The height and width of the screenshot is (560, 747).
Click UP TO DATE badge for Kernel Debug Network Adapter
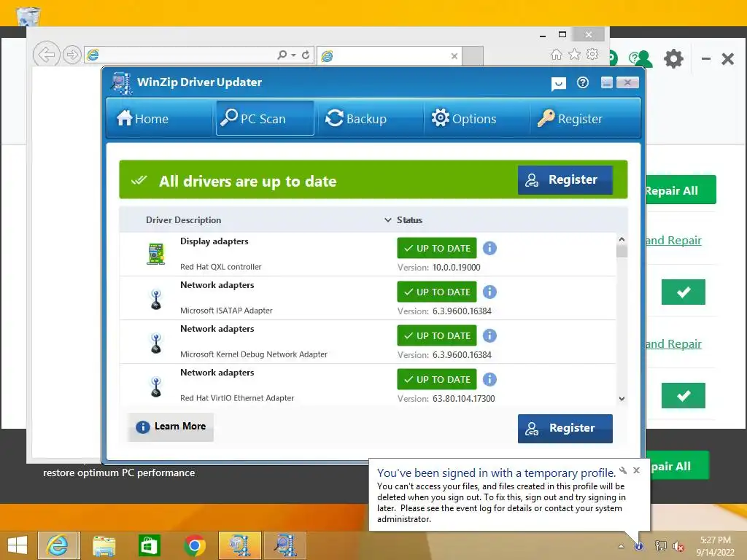click(437, 335)
